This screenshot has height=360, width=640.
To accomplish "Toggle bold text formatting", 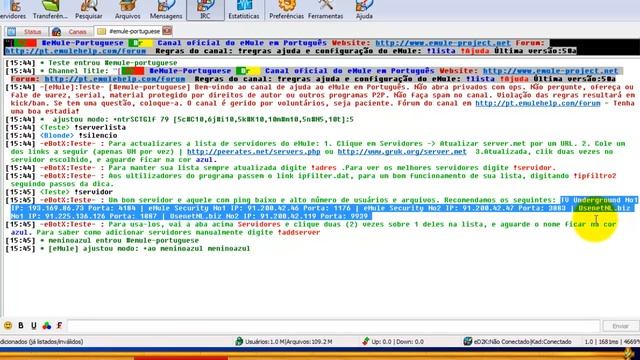I will (x=21, y=325).
